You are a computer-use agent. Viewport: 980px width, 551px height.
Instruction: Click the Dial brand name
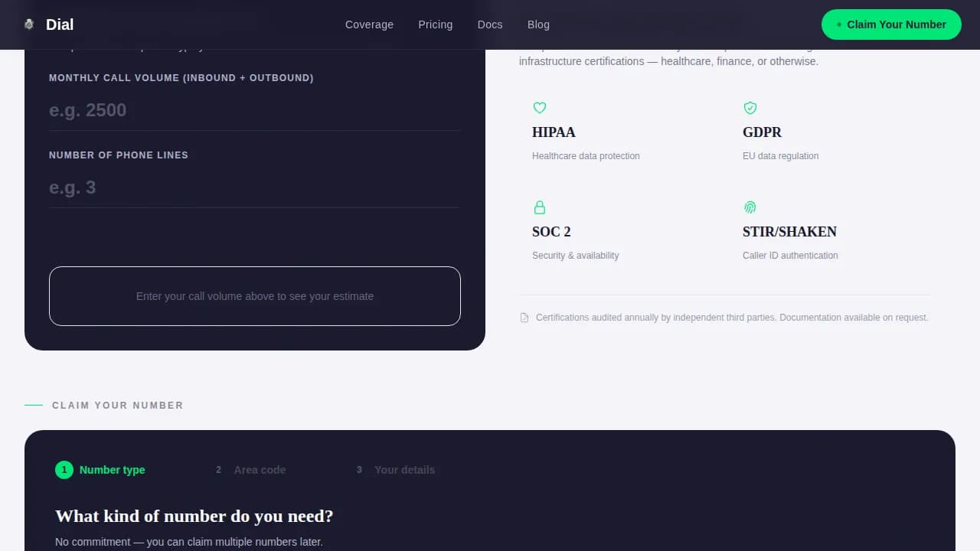(60, 24)
